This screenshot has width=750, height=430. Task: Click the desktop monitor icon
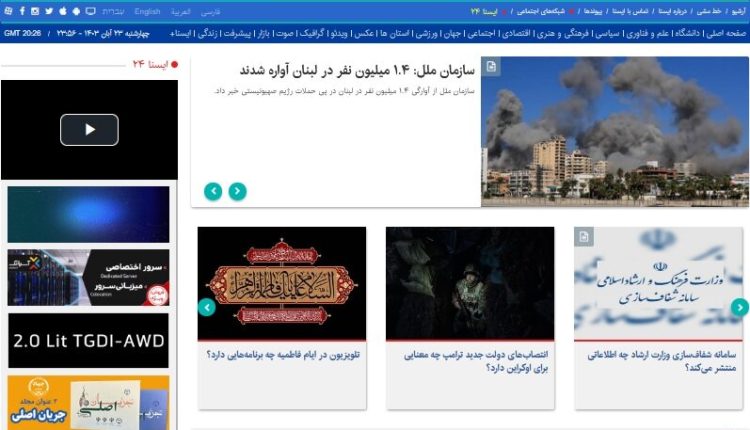point(90,11)
